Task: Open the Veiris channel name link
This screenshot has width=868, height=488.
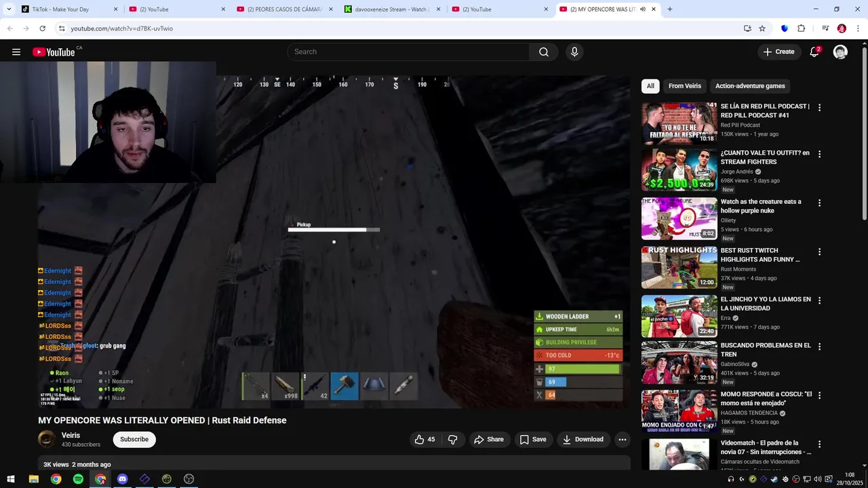Action: coord(71,435)
